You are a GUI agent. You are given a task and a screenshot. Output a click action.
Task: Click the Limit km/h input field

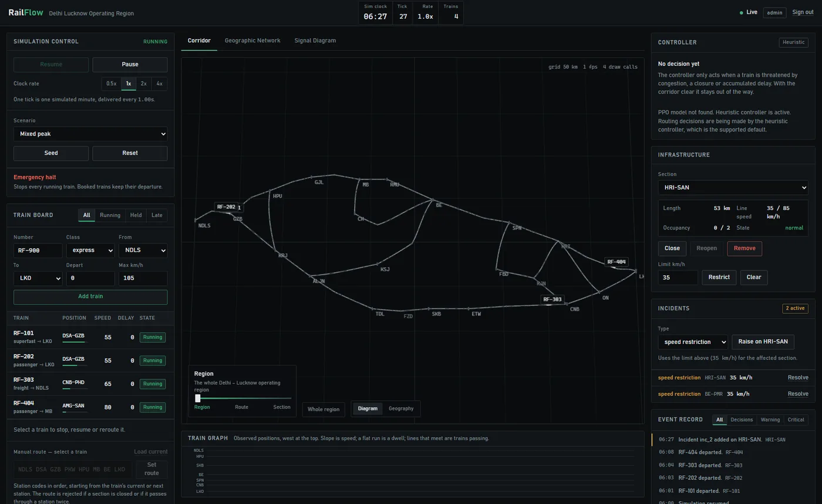[x=678, y=278]
